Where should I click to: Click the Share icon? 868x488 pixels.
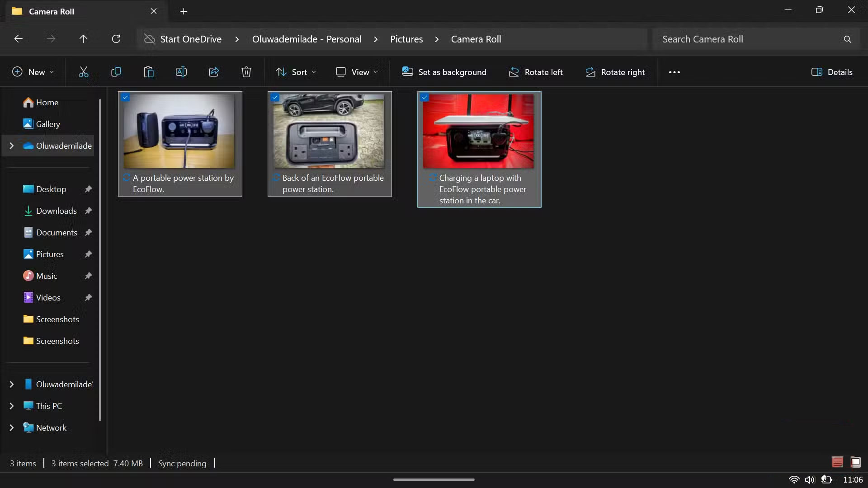point(214,72)
